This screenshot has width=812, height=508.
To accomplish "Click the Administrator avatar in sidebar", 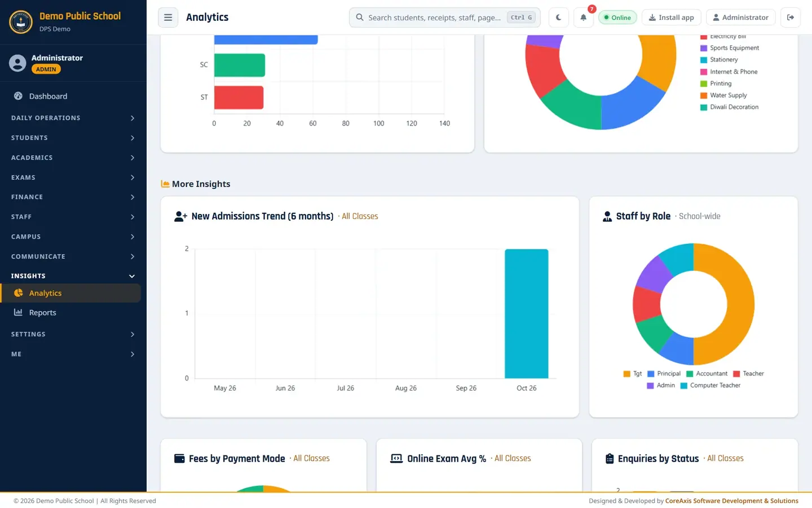I will pyautogui.click(x=17, y=63).
